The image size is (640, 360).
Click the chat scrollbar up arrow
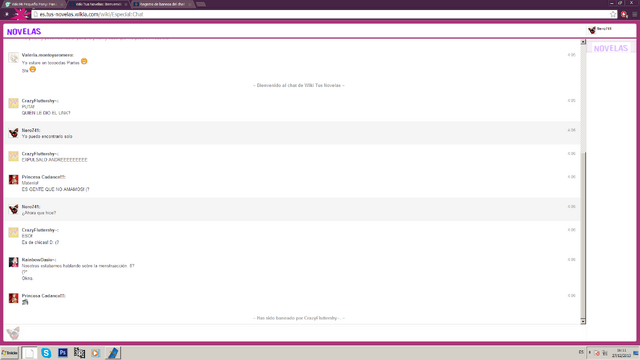point(583,42)
